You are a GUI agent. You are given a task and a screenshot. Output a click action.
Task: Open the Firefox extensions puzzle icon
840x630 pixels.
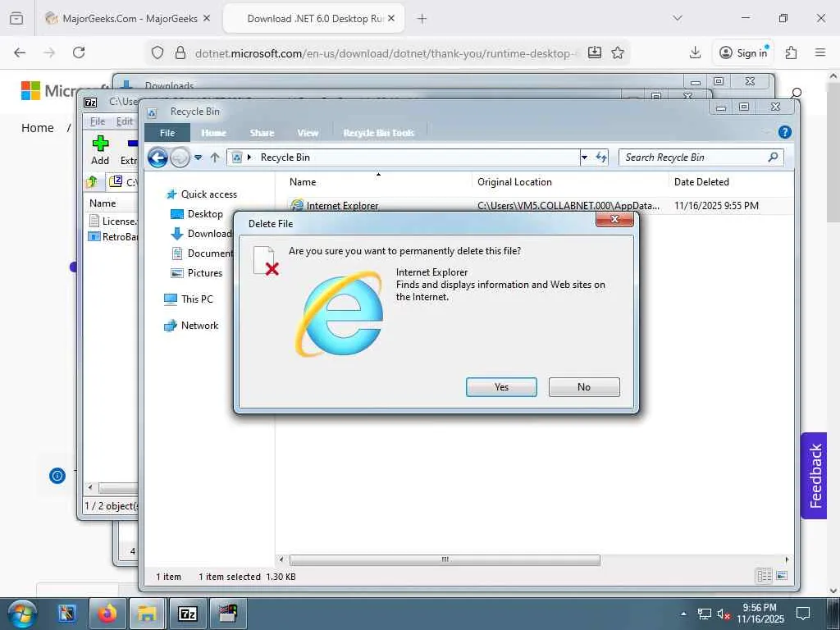pos(791,52)
